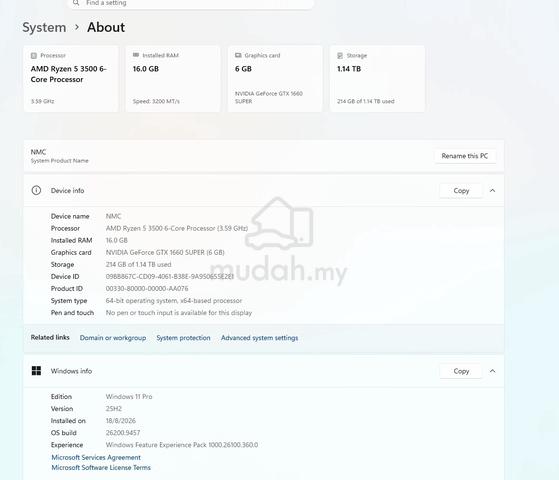
Task: Click Rename this PC button
Action: click(x=465, y=156)
